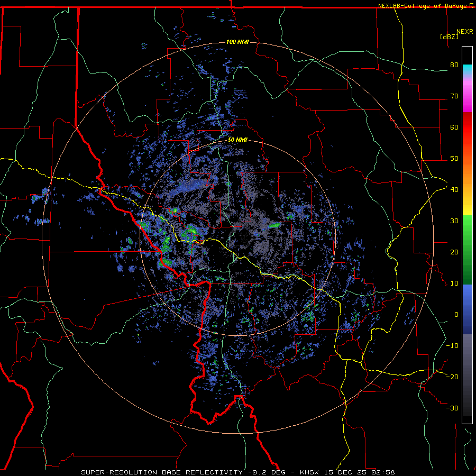Click the 50 value on the dBZ scale
The height and width of the screenshot is (476, 476).
(454, 159)
